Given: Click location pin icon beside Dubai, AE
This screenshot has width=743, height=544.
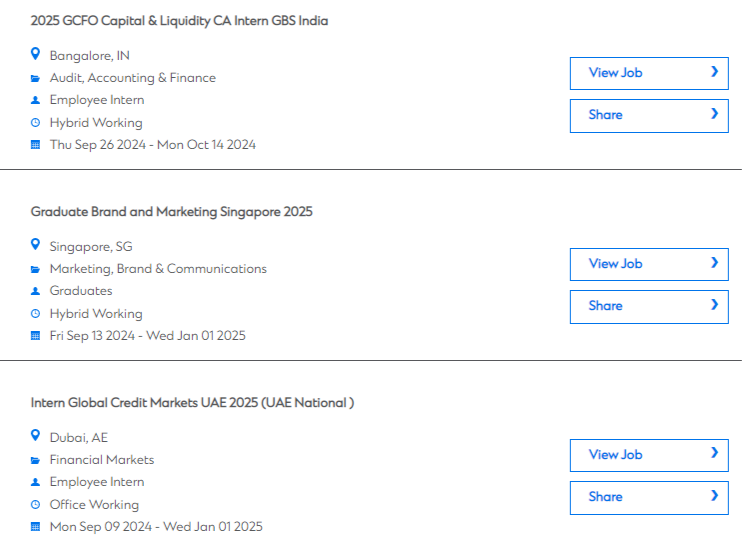Looking at the screenshot, I should (x=35, y=436).
